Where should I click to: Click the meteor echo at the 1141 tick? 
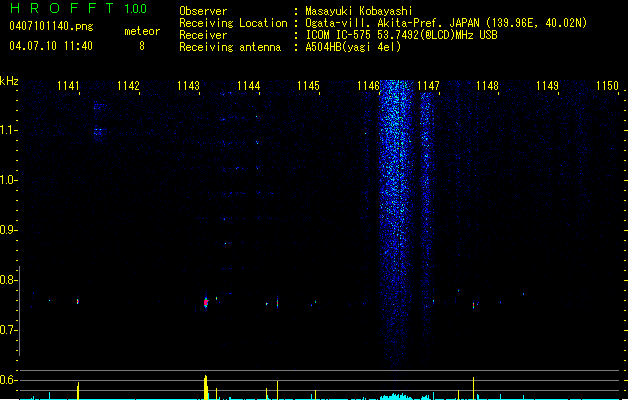pos(78,301)
